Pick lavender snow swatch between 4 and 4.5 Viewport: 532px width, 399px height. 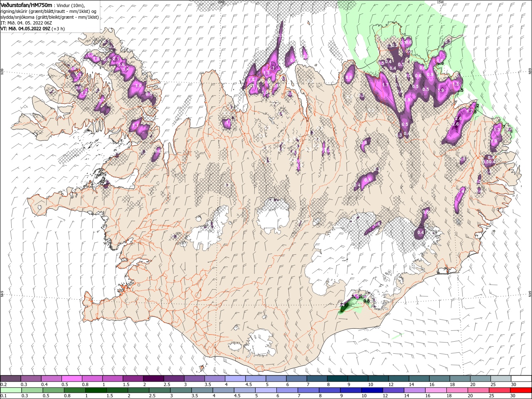(x=235, y=379)
